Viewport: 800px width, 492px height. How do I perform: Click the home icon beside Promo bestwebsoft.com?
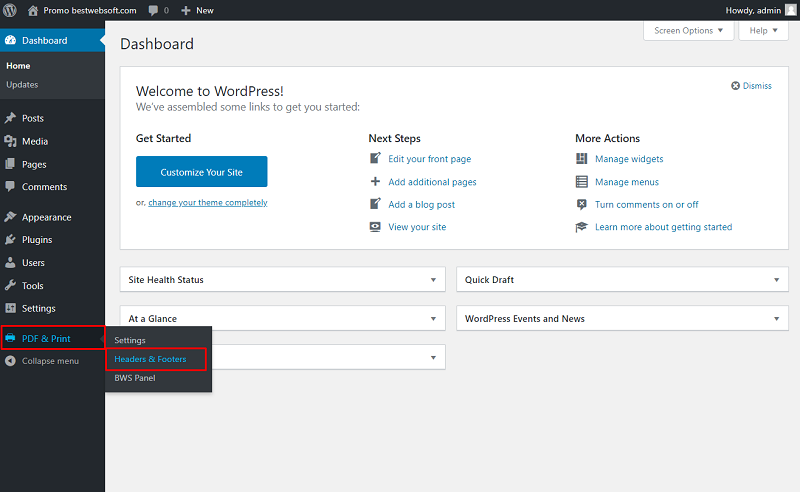pos(33,10)
